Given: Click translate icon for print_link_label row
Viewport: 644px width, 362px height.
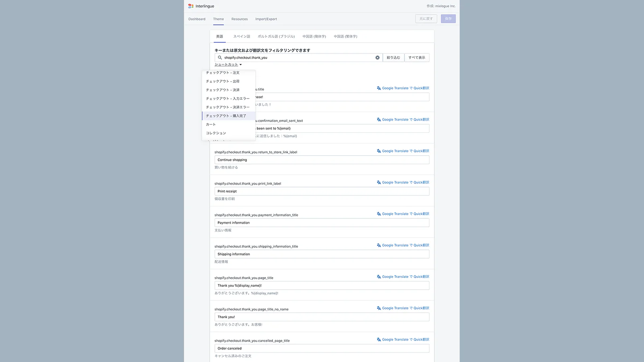Looking at the screenshot, I should pyautogui.click(x=379, y=182).
